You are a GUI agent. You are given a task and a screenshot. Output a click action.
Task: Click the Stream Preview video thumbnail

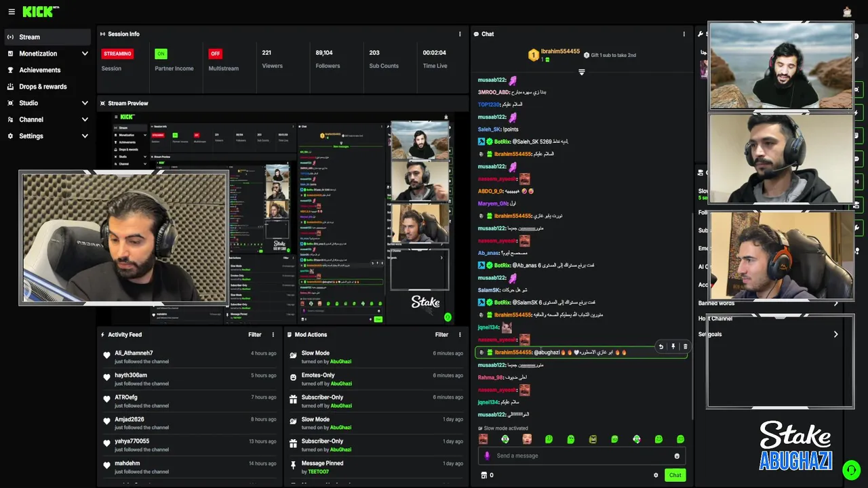point(283,218)
